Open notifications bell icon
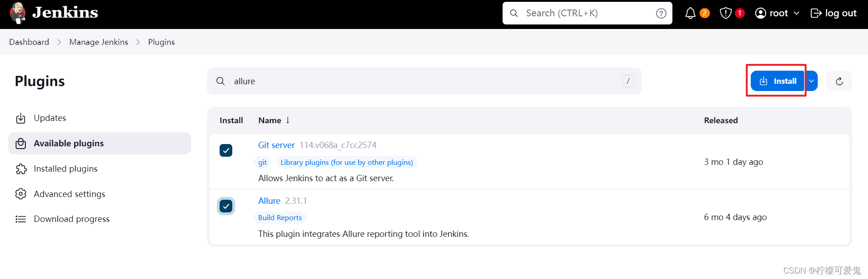Image resolution: width=868 pixels, height=279 pixels. click(x=690, y=13)
